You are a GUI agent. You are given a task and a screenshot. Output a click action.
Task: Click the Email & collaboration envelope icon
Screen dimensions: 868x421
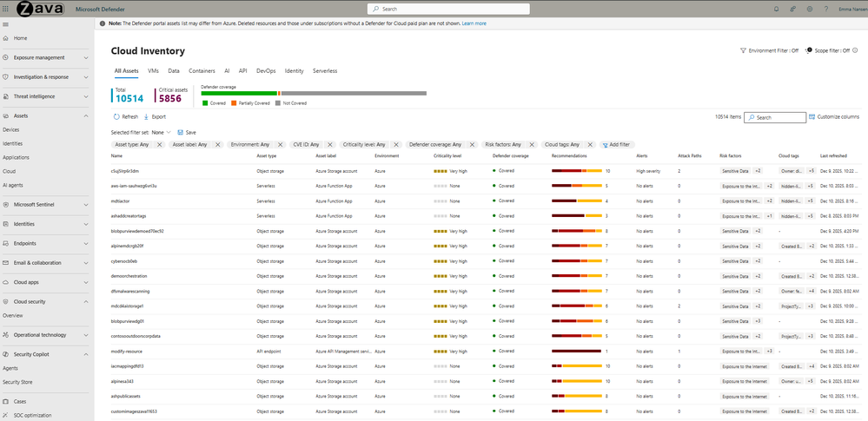[5, 263]
